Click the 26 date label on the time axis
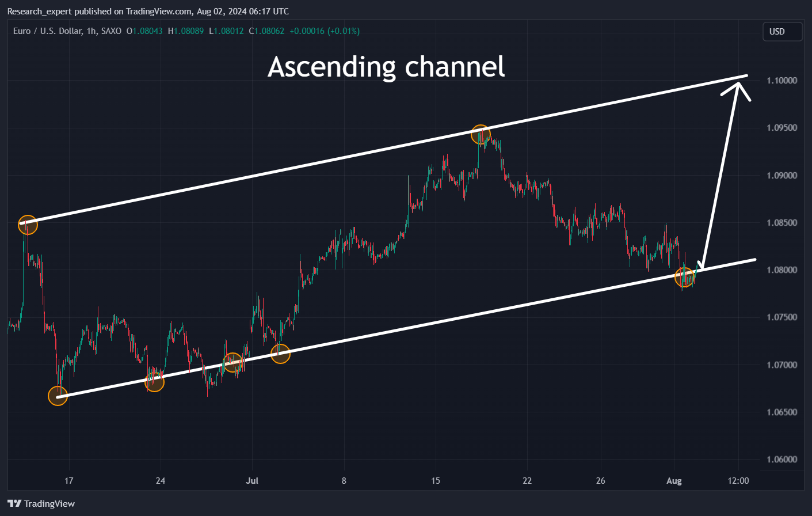This screenshot has width=812, height=516. pyautogui.click(x=601, y=481)
